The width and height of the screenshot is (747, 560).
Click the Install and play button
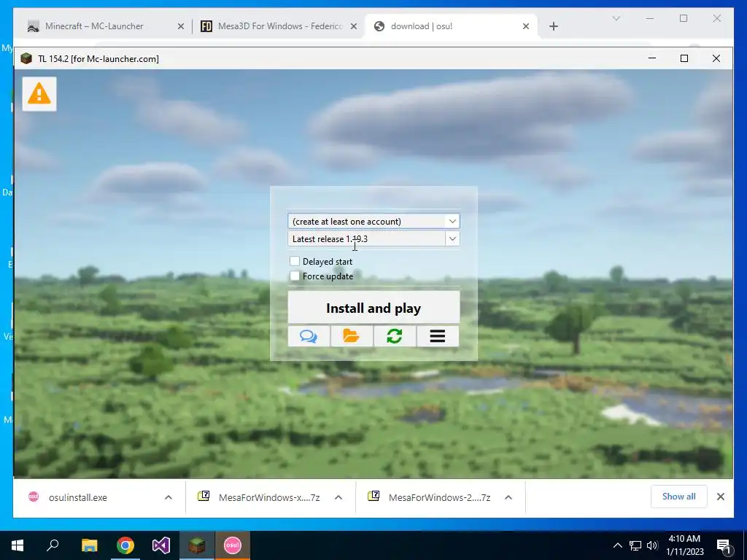pyautogui.click(x=373, y=308)
